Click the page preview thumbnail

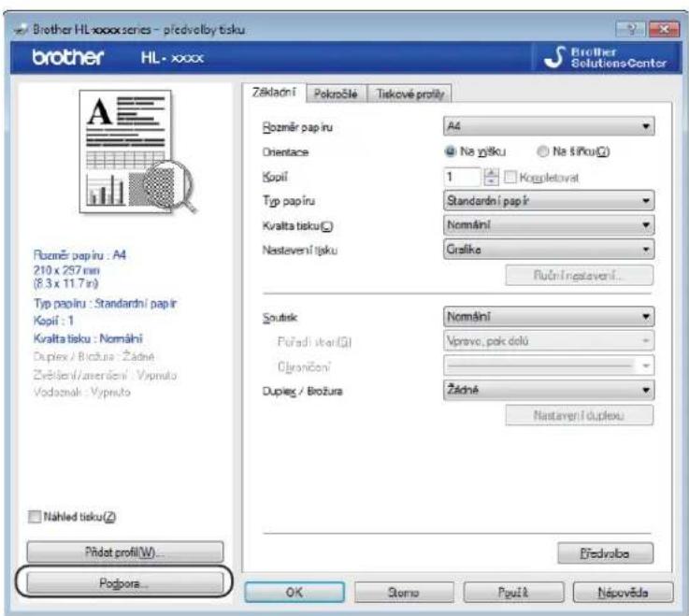pyautogui.click(x=137, y=152)
